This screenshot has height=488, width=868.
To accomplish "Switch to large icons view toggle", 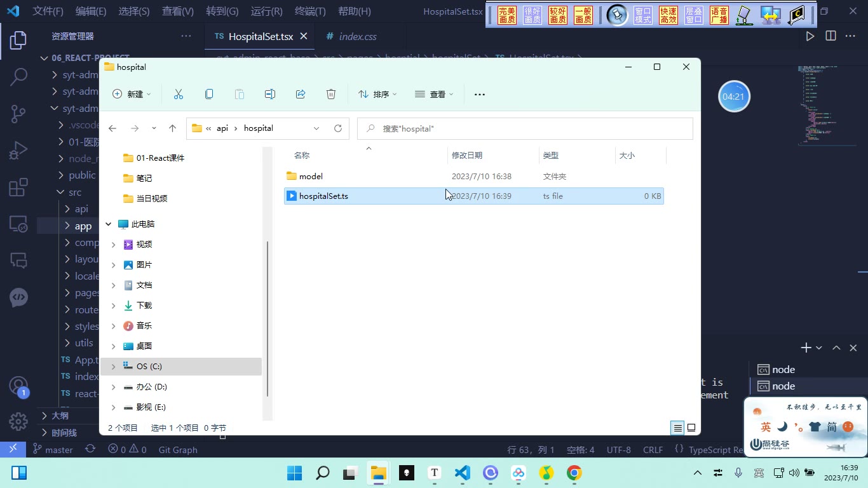I will (x=691, y=428).
